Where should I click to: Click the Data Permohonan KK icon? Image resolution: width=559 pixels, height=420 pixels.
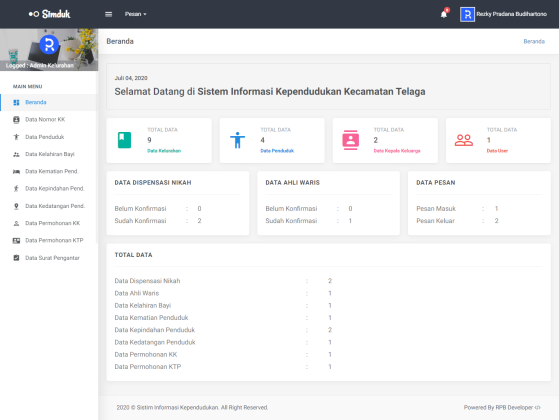16,223
